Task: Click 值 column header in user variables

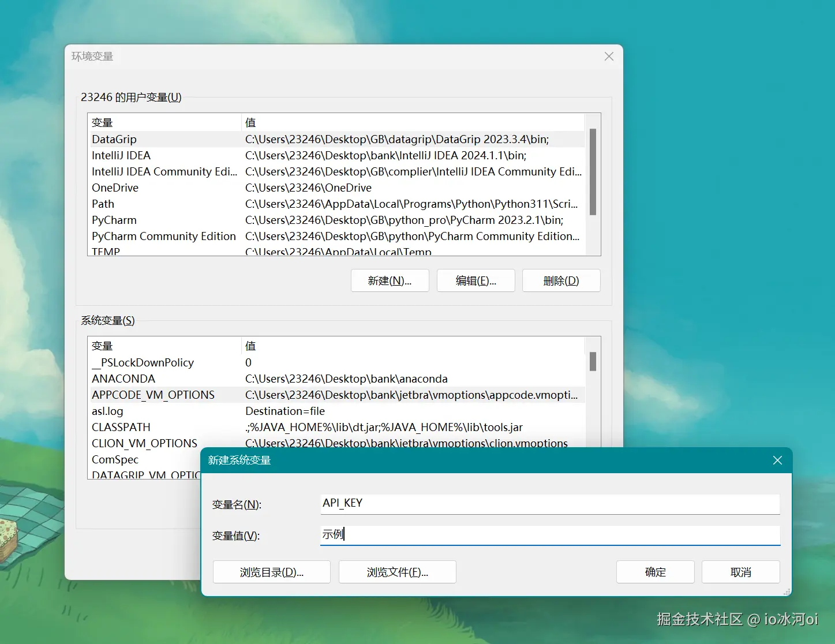Action: [x=413, y=122]
